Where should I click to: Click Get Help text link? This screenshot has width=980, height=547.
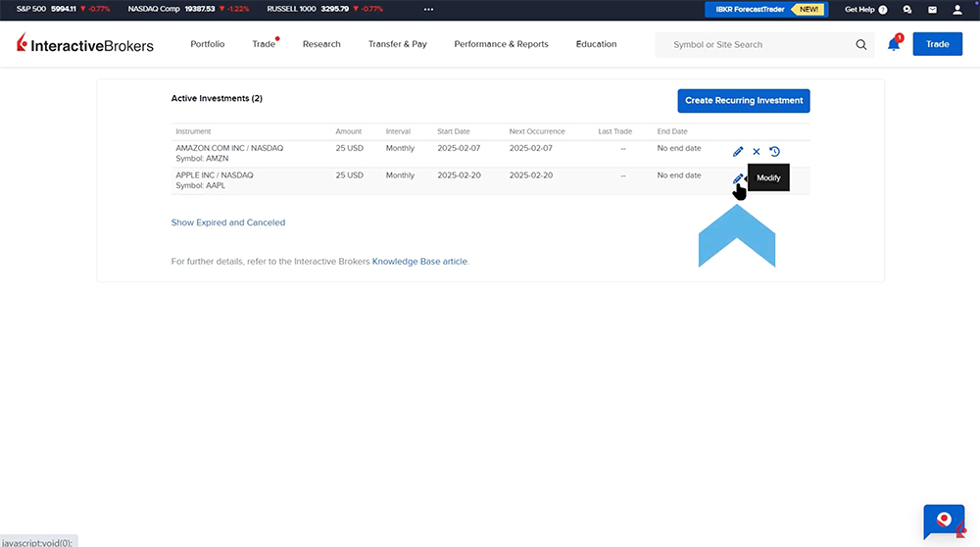click(859, 10)
